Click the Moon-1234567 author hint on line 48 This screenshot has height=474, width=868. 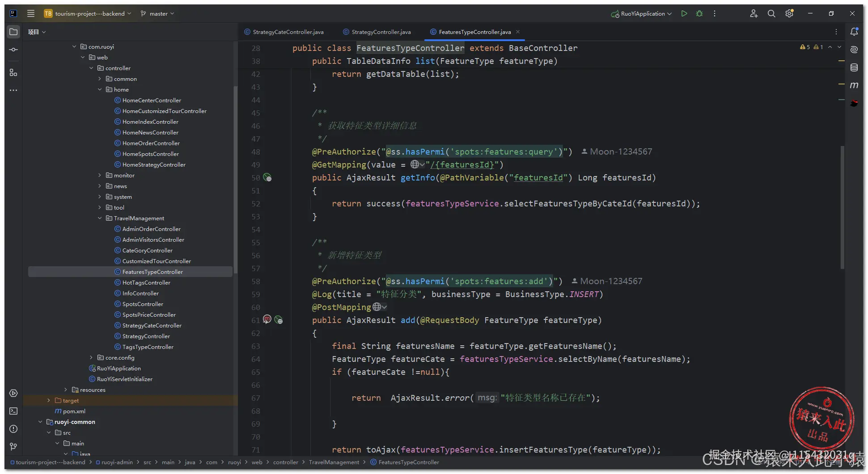point(617,151)
